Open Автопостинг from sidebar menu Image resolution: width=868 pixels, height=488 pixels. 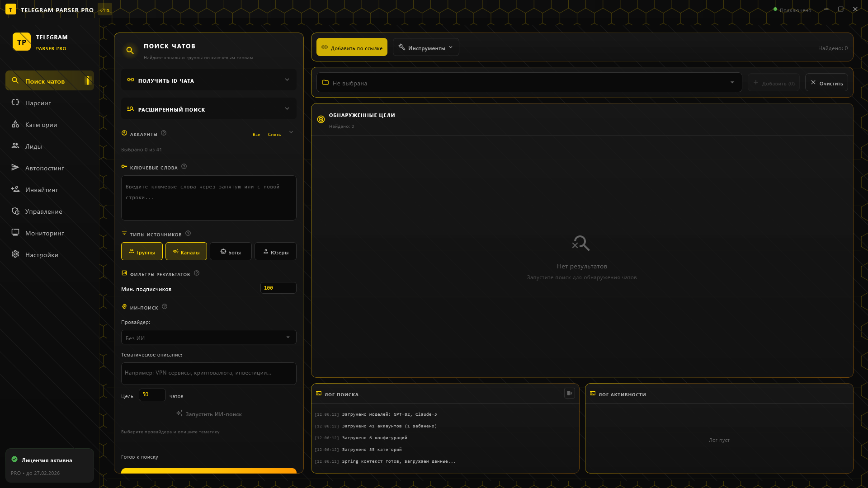click(44, 168)
